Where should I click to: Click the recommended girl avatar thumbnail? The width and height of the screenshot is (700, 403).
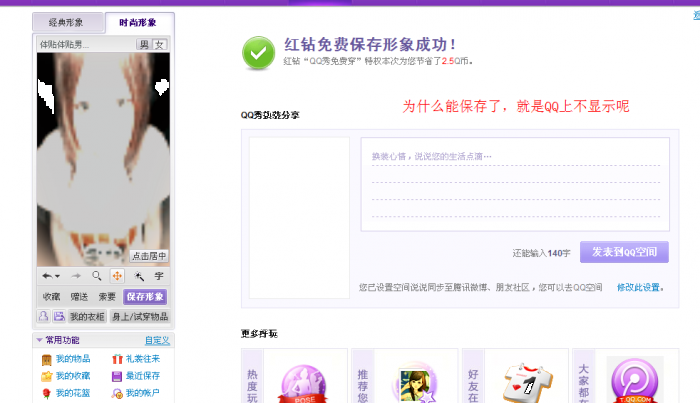(415, 385)
